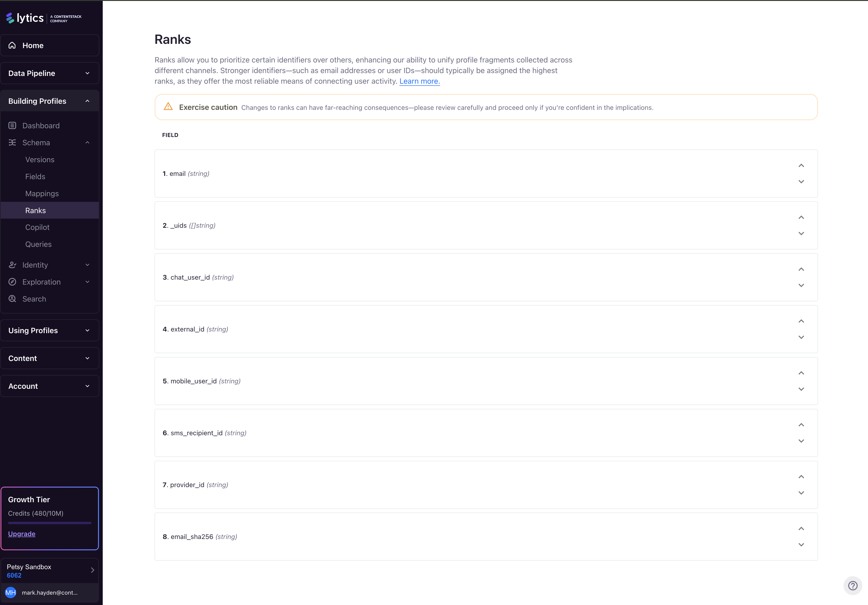Click the Schema icon
The height and width of the screenshot is (605, 868).
pyautogui.click(x=12, y=143)
